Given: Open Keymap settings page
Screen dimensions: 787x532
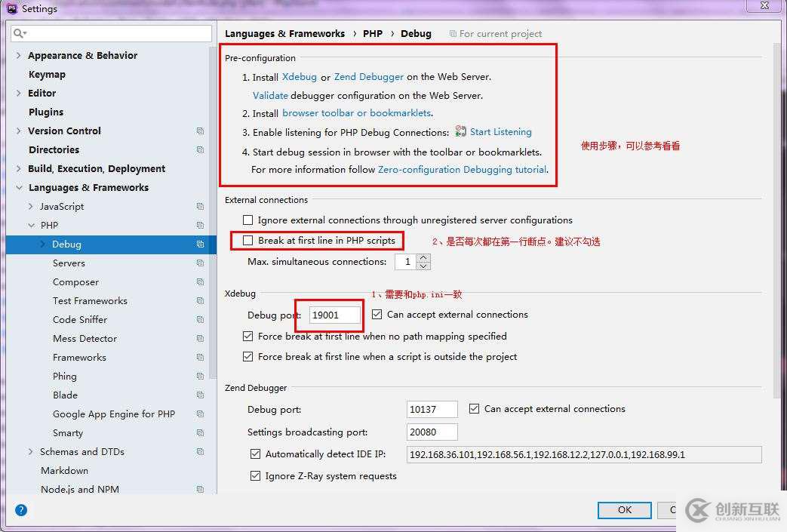Looking at the screenshot, I should (48, 74).
